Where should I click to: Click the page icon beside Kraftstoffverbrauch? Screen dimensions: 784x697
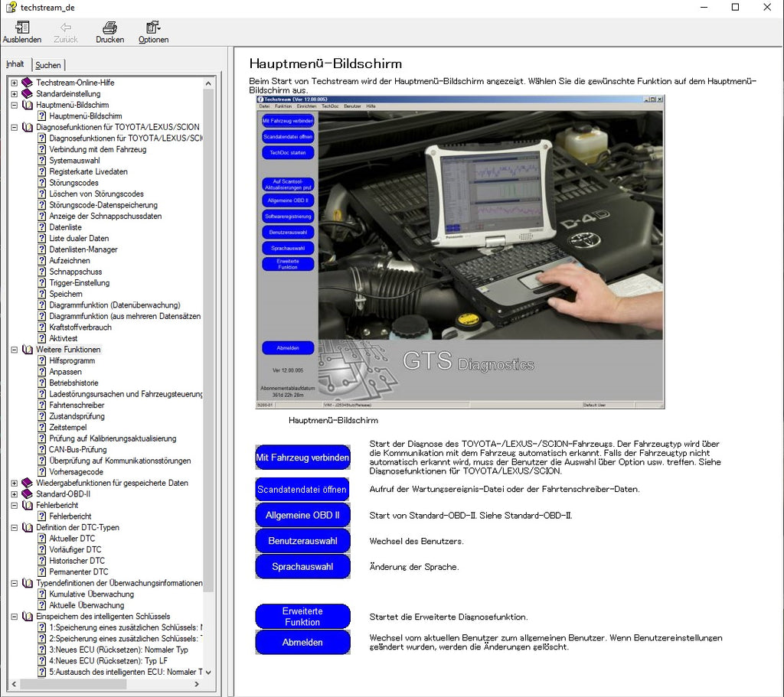point(42,327)
